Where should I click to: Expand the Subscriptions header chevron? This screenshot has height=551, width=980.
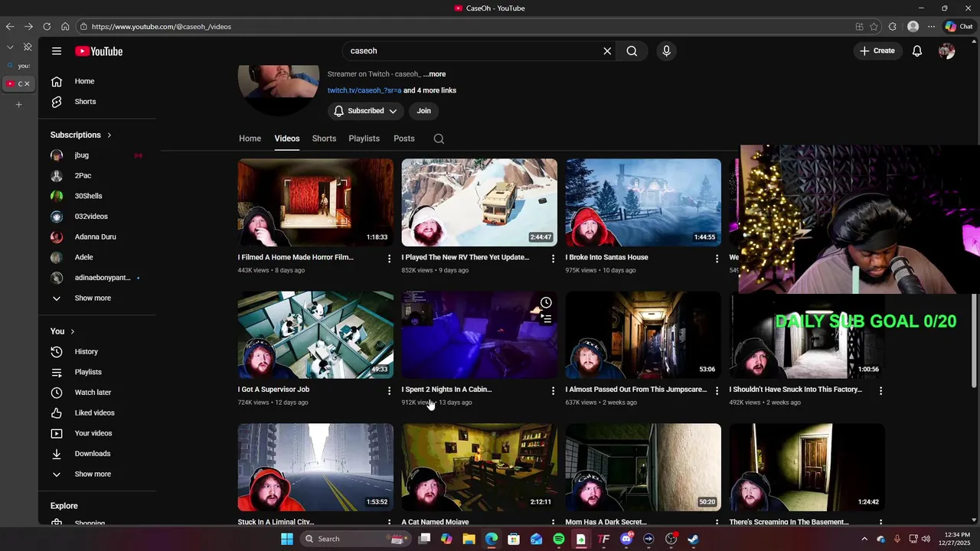coord(109,135)
